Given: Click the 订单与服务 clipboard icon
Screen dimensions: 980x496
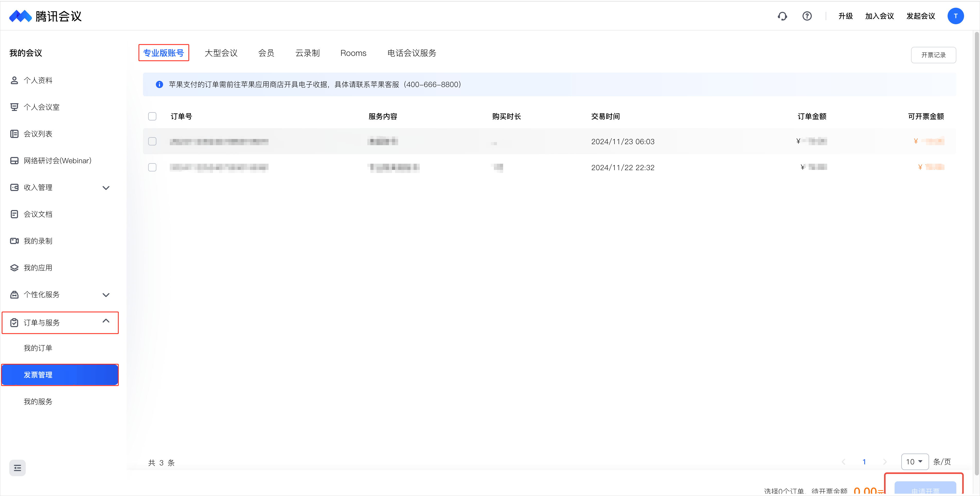Looking at the screenshot, I should (14, 323).
